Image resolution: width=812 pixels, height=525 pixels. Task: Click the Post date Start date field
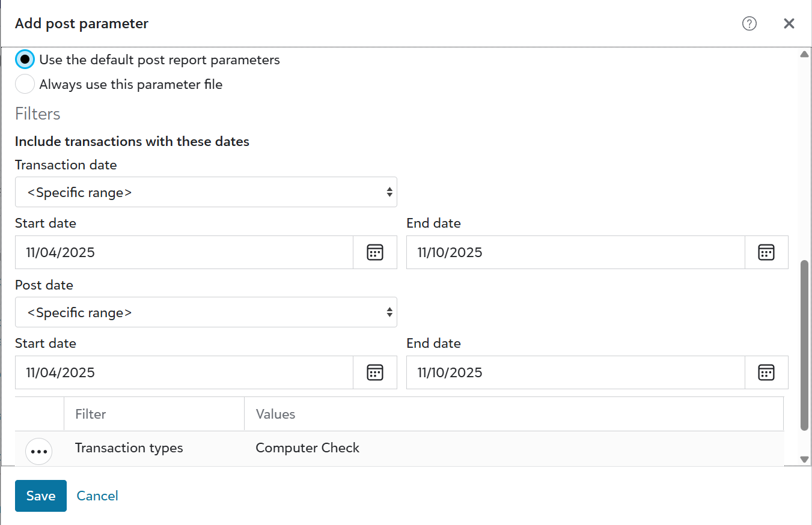coord(184,372)
